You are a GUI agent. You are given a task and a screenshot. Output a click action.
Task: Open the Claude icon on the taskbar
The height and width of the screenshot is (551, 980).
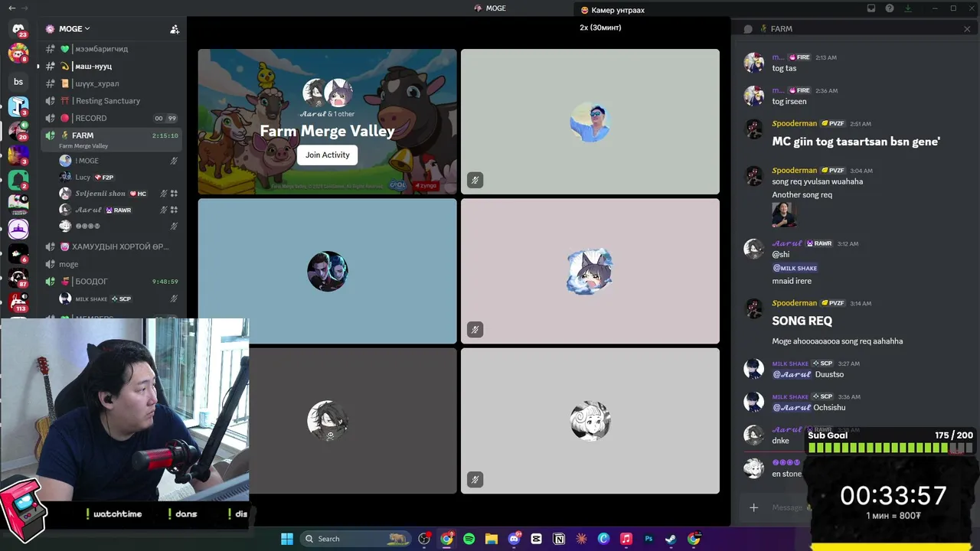click(581, 539)
